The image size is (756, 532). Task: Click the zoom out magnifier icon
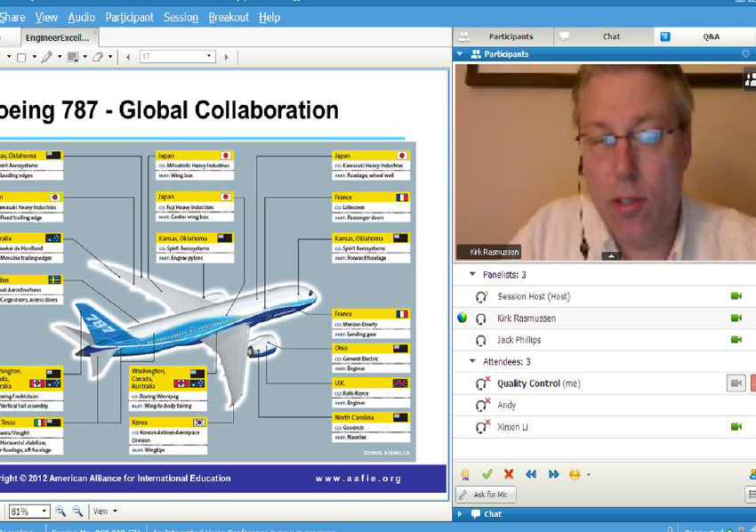[x=77, y=512]
